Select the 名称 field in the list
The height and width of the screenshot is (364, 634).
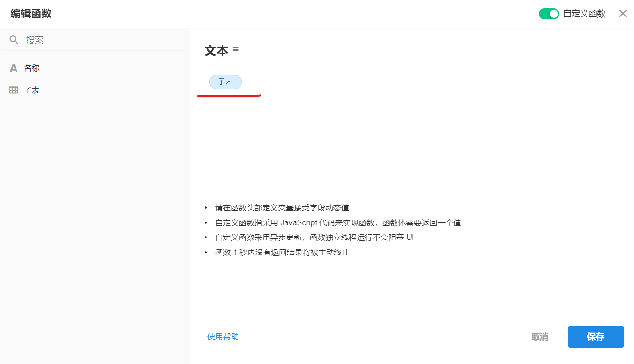pyautogui.click(x=32, y=68)
